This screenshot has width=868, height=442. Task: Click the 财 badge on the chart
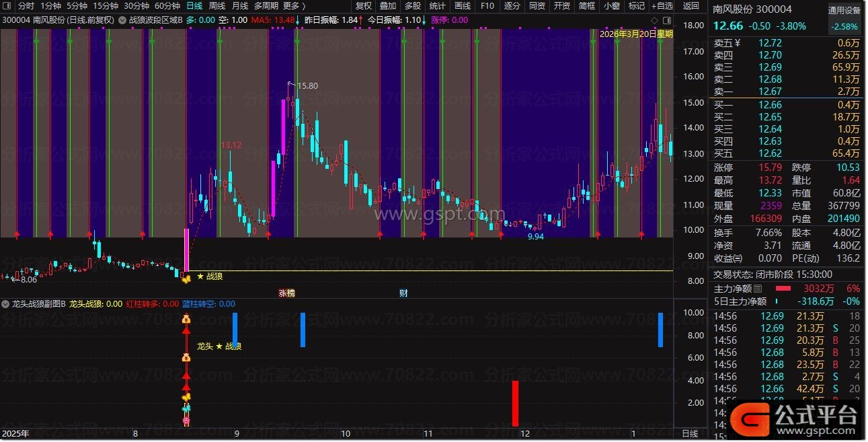click(x=403, y=293)
